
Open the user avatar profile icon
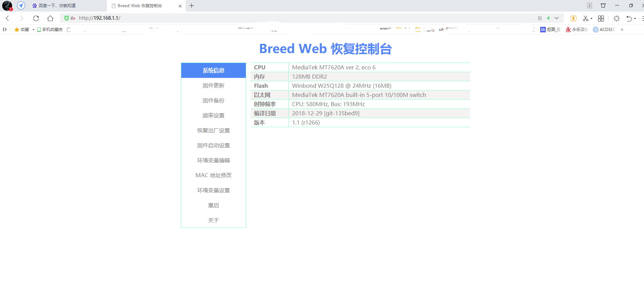click(7, 6)
